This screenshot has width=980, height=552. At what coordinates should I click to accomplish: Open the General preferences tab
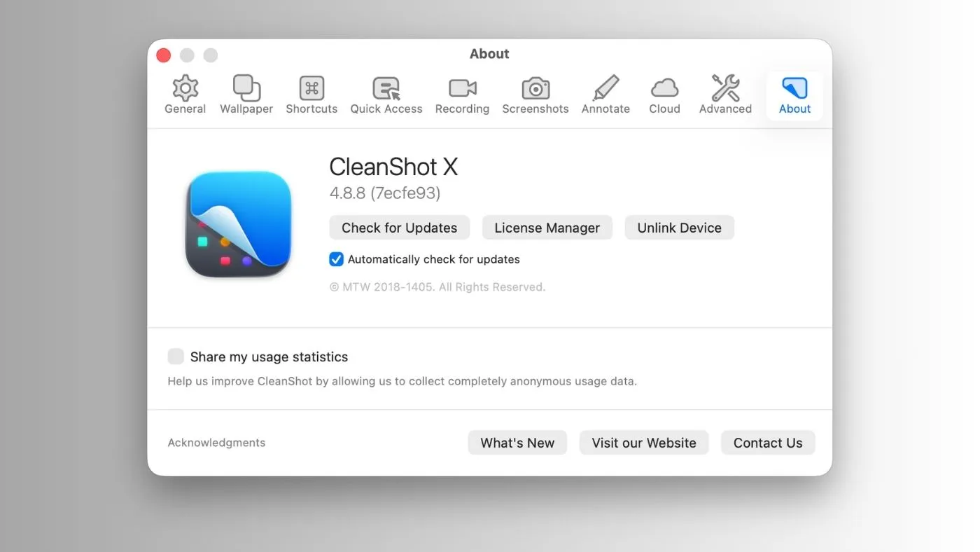(x=185, y=95)
